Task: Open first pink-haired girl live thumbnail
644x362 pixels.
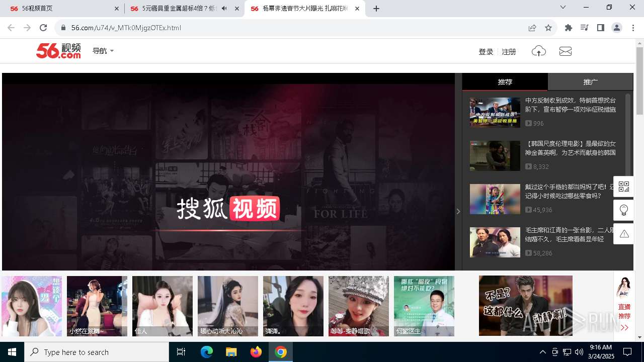Action: 32,306
